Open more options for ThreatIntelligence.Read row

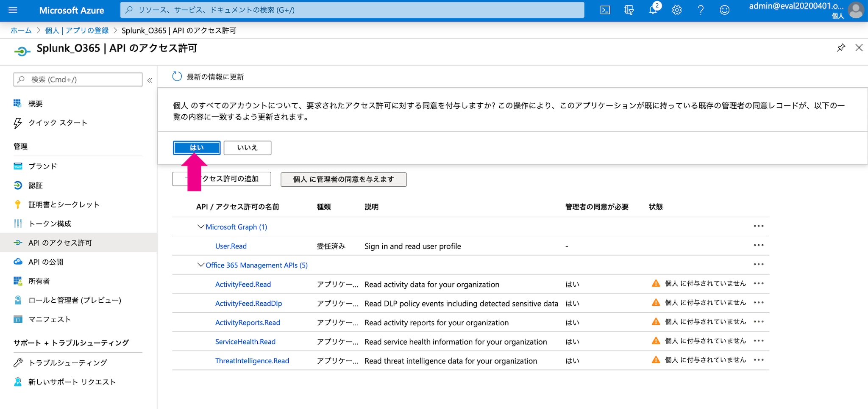coord(759,360)
